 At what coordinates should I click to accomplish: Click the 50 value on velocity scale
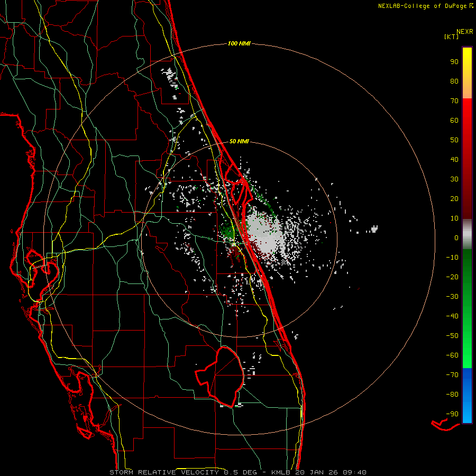pyautogui.click(x=454, y=140)
